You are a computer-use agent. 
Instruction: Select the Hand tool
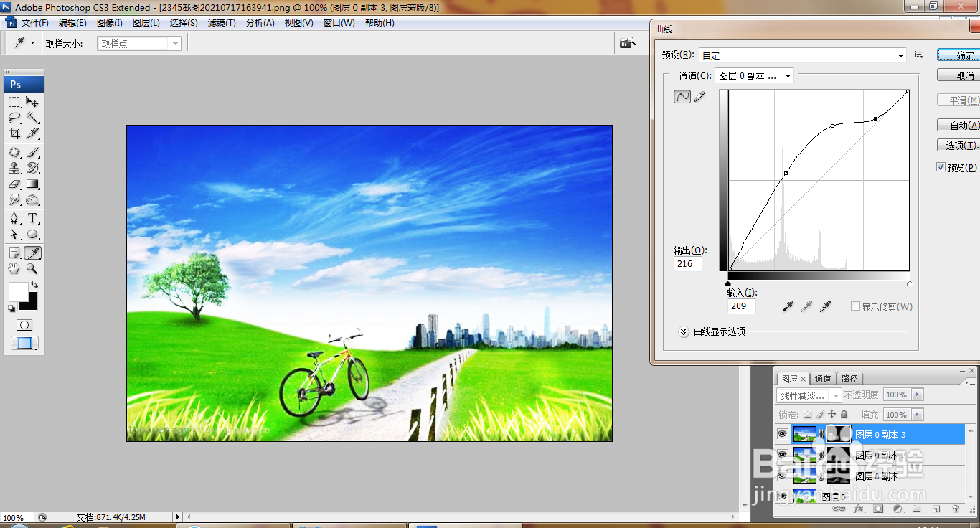pyautogui.click(x=14, y=268)
